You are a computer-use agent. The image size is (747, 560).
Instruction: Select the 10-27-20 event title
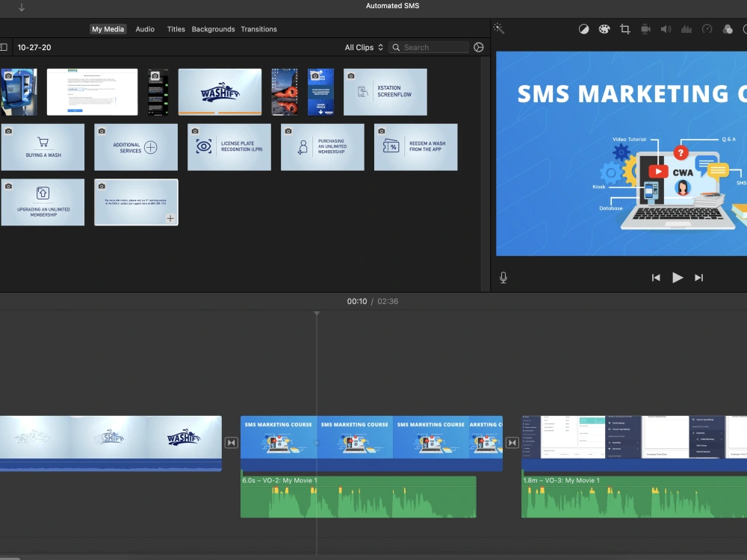tap(34, 47)
